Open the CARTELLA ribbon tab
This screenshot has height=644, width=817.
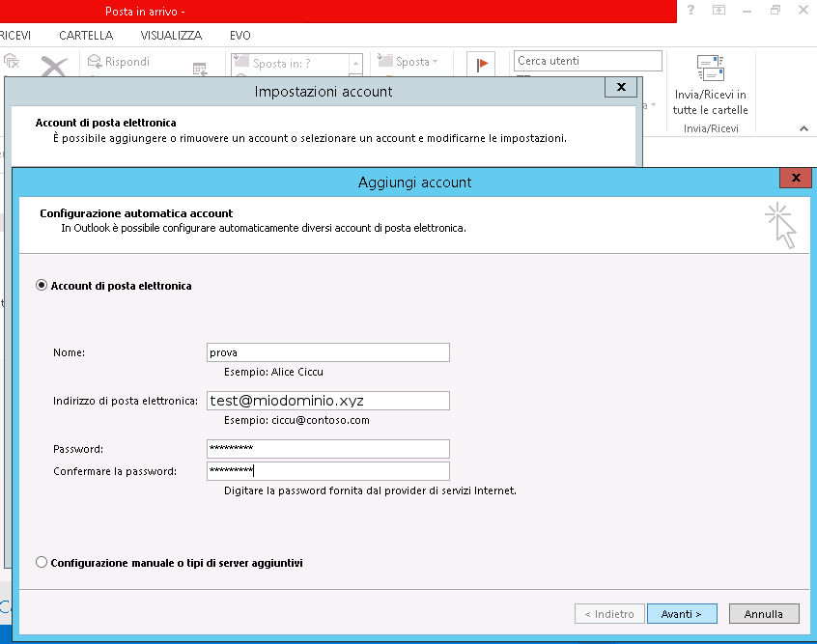point(86,36)
